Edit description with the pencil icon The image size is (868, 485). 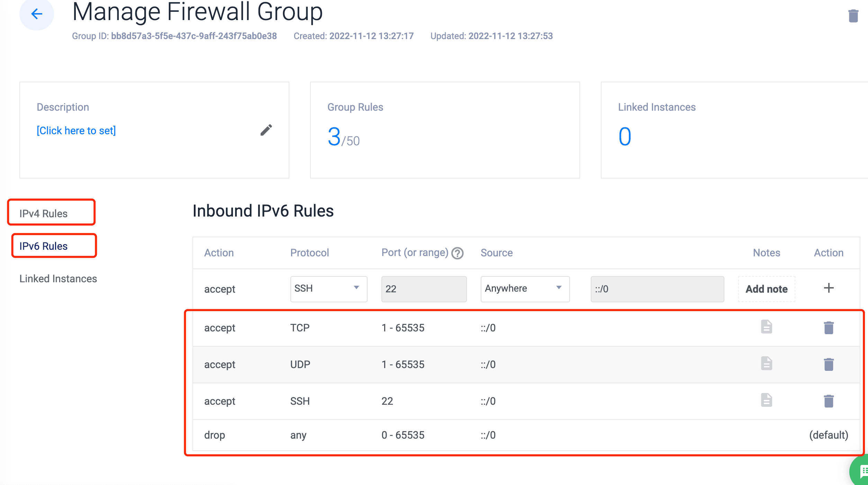point(266,130)
